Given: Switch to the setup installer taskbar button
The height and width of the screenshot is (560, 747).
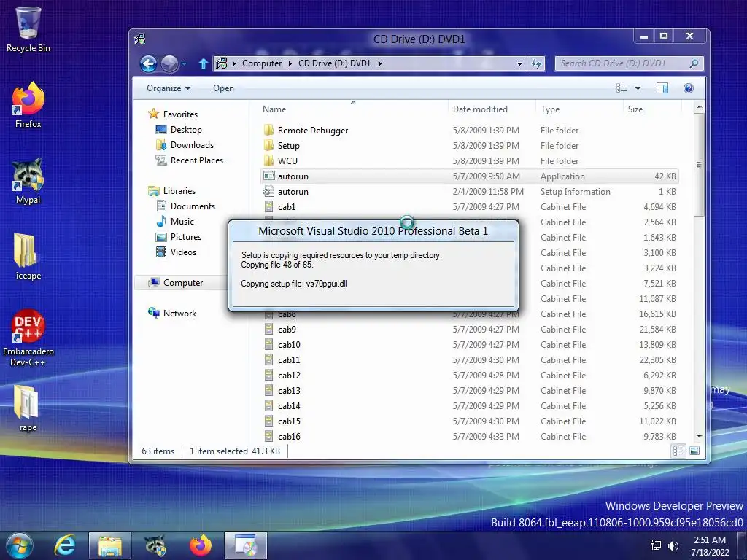Looking at the screenshot, I should [246, 545].
